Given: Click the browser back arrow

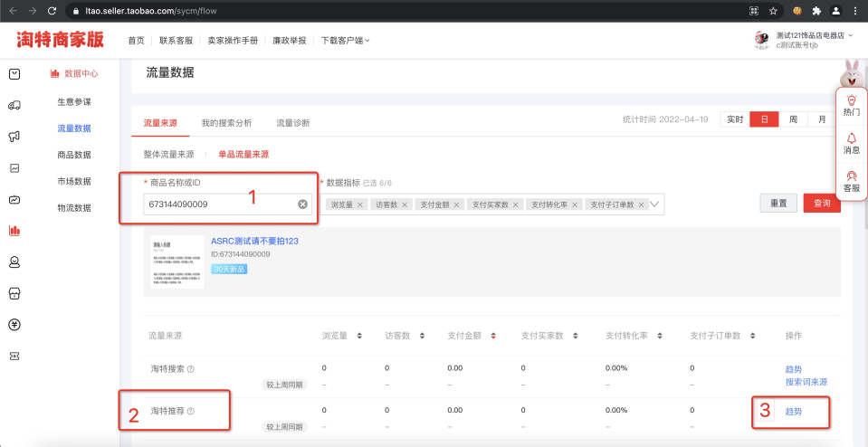Looking at the screenshot, I should click(x=14, y=11).
